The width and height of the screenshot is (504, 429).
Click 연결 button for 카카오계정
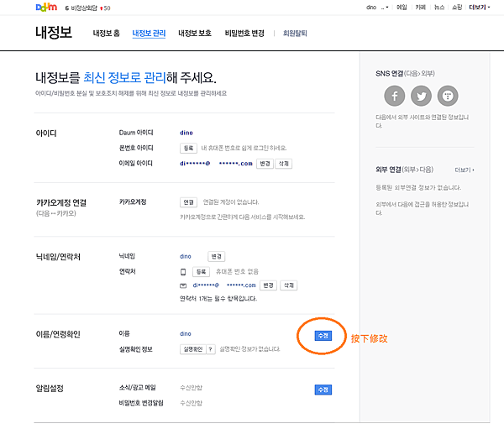click(188, 202)
